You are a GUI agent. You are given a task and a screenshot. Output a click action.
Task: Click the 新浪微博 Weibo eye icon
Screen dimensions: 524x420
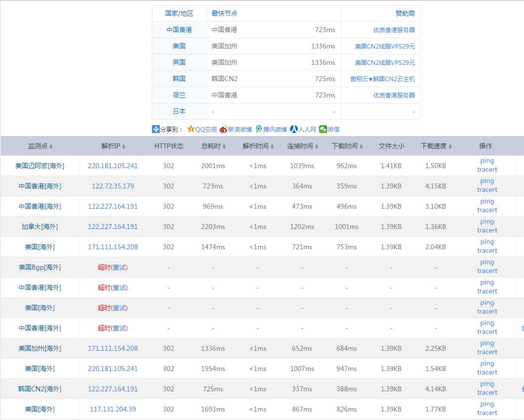pyautogui.click(x=223, y=129)
